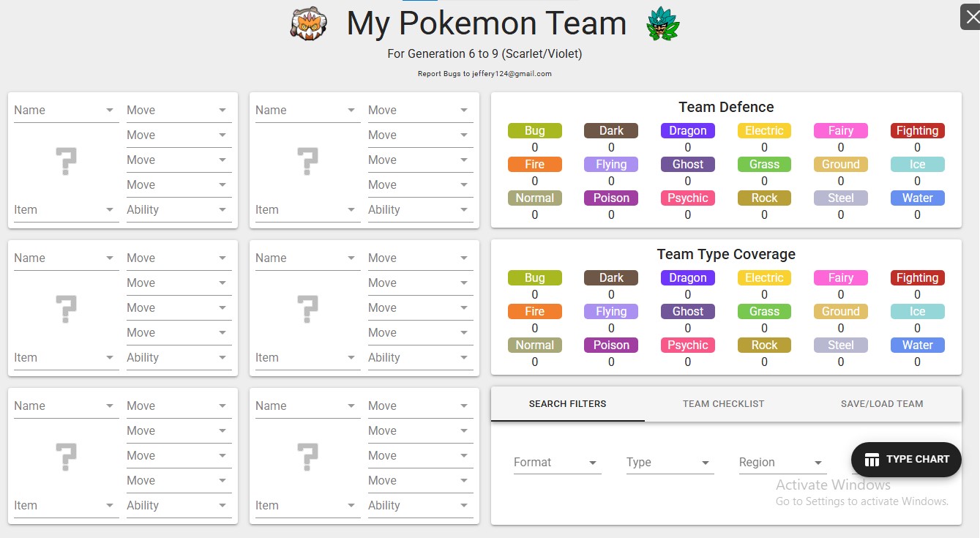Viewport: 980px width, 538px height.
Task: Switch to the Search Filters tab
Action: (568, 404)
